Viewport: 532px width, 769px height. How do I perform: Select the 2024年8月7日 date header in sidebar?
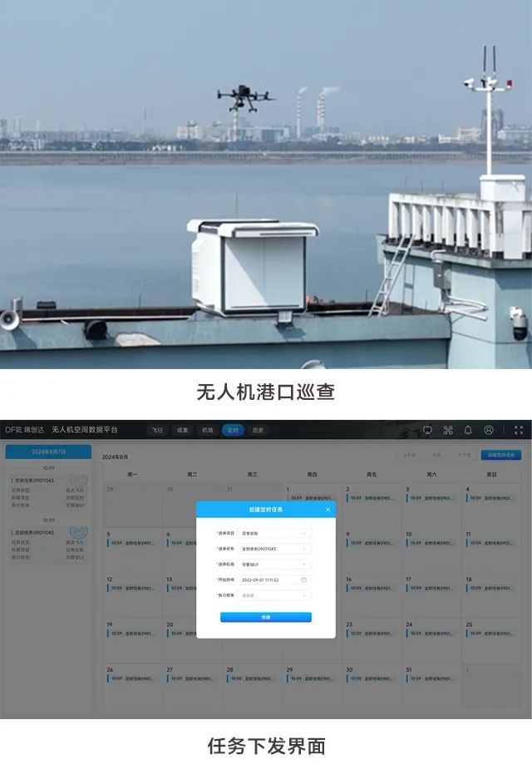(x=48, y=451)
